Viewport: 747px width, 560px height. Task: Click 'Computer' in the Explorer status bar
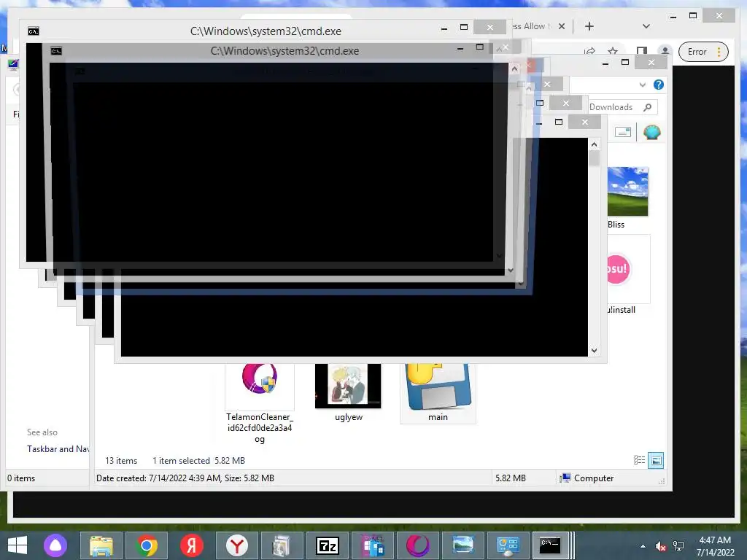pyautogui.click(x=594, y=478)
